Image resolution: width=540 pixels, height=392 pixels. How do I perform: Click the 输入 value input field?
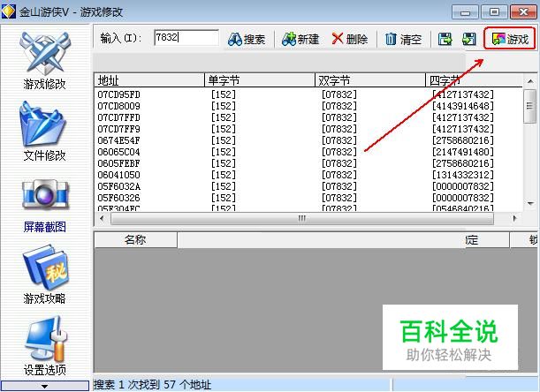tap(186, 37)
